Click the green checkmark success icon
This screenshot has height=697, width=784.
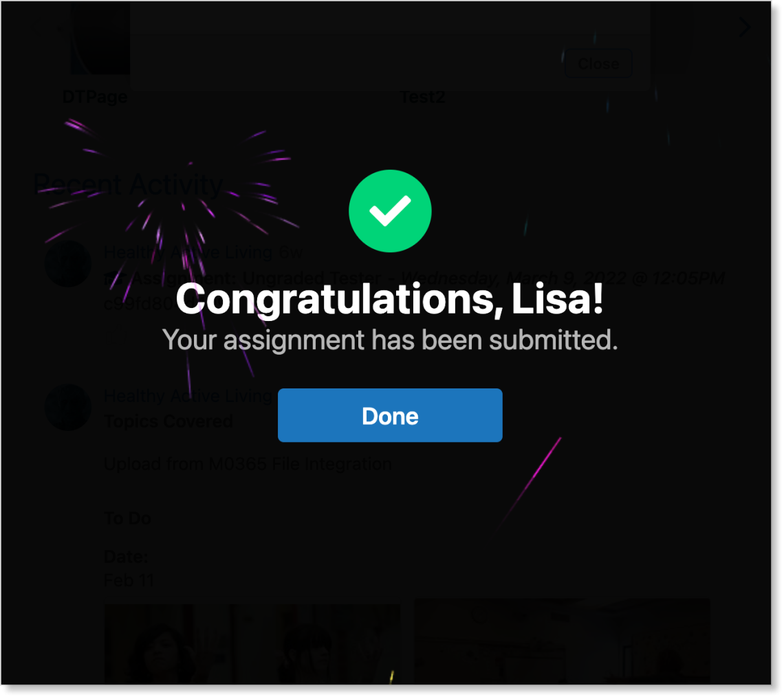point(390,211)
